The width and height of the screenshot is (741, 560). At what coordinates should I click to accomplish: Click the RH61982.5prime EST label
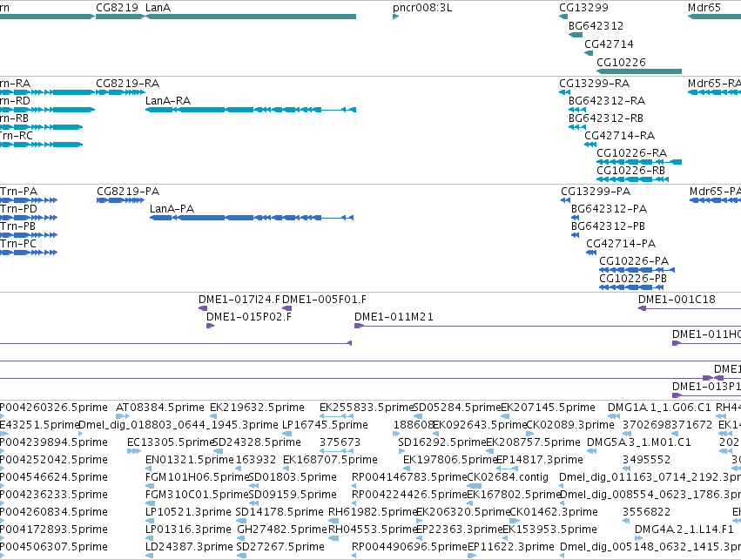[x=372, y=512]
